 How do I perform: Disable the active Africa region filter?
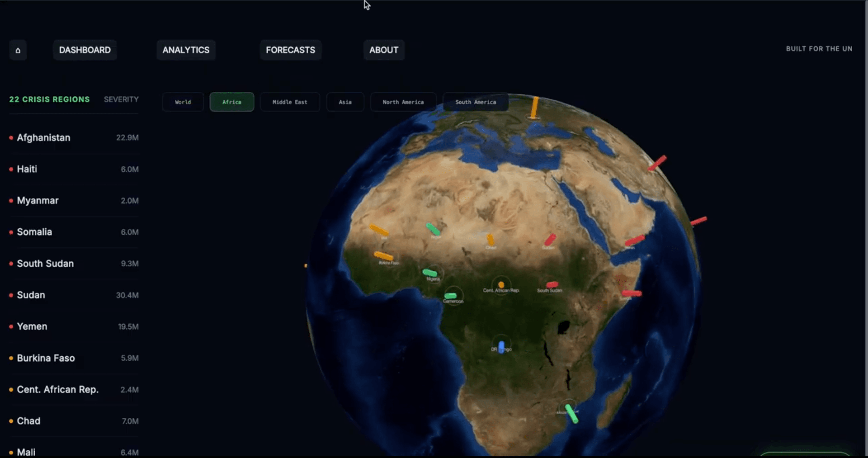(231, 102)
